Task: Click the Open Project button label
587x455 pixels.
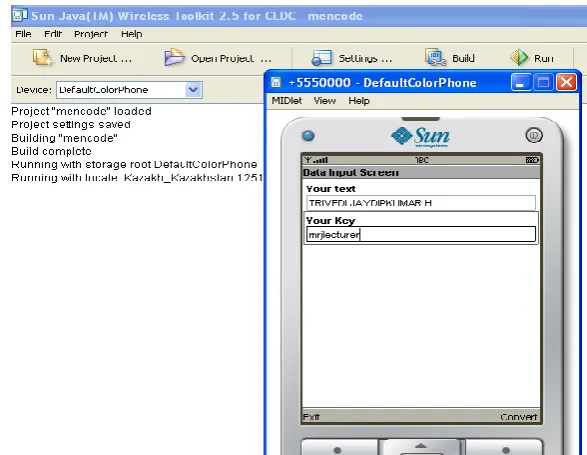Action: click(x=231, y=58)
